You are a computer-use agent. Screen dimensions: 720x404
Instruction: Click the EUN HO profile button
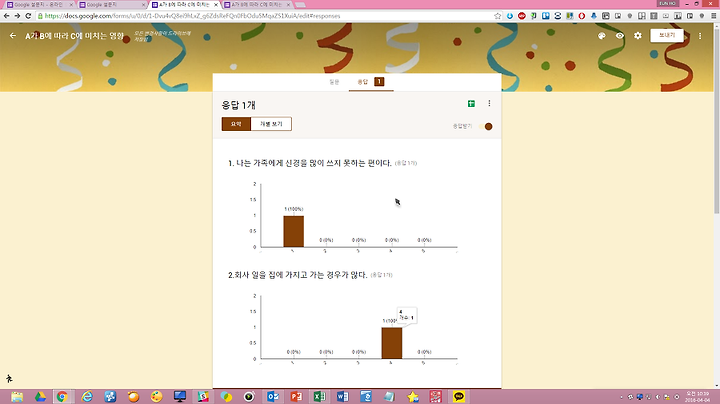click(x=668, y=3)
